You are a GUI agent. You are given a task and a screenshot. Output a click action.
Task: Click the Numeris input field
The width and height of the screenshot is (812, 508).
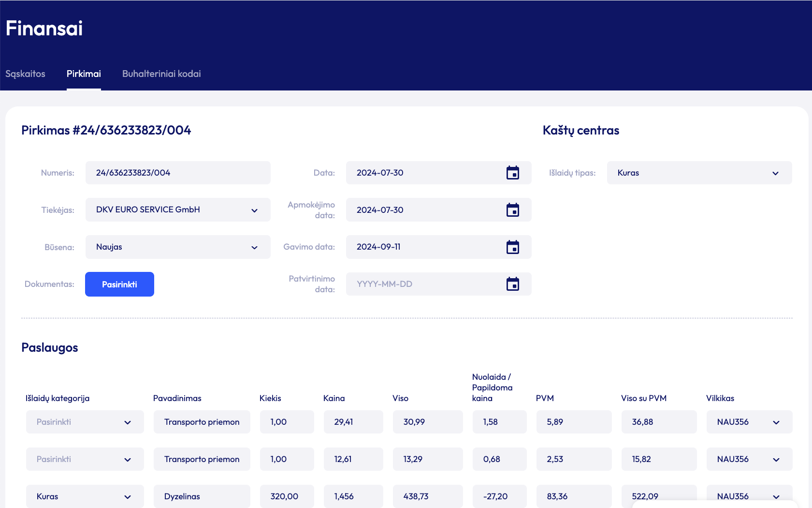pos(178,173)
